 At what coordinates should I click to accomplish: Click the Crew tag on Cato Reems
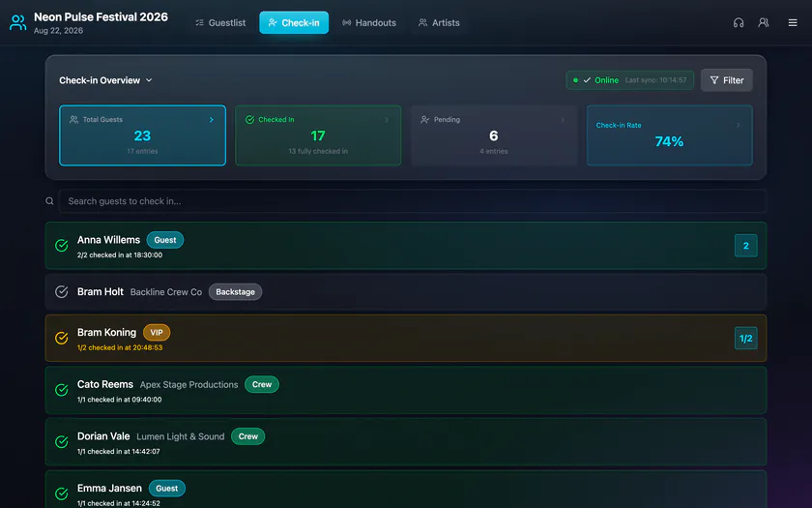(262, 385)
